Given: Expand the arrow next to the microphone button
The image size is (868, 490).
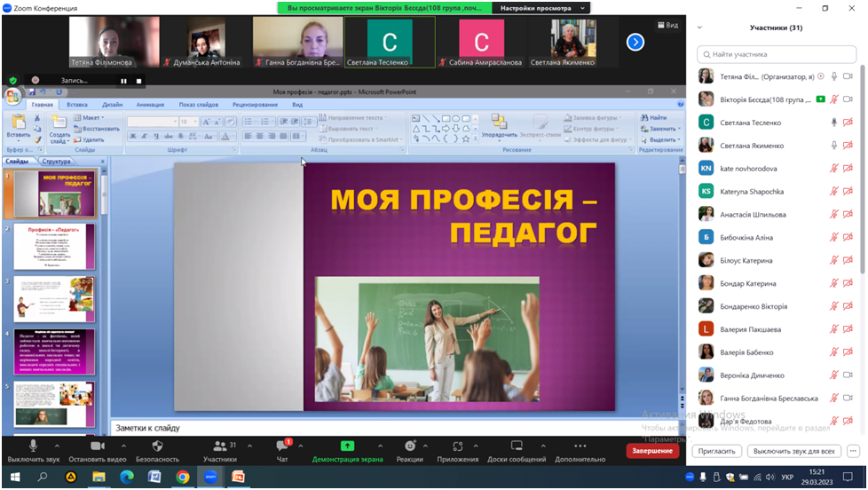Looking at the screenshot, I should tap(57, 446).
